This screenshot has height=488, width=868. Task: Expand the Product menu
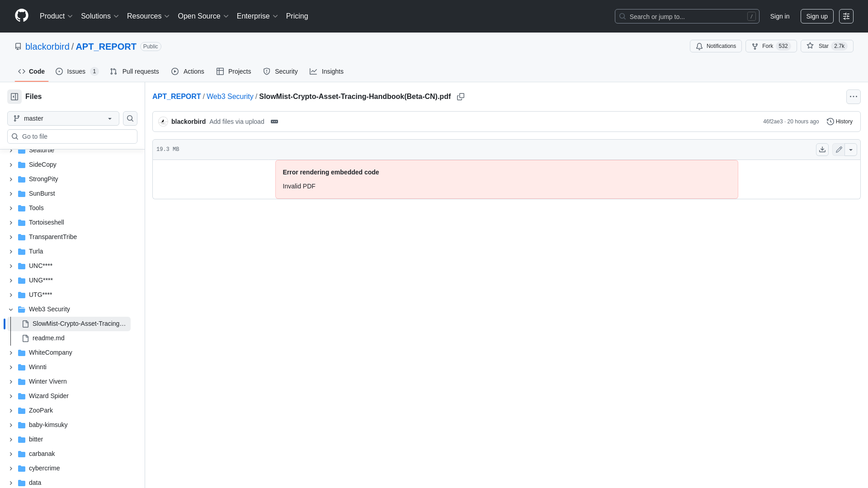tap(56, 16)
